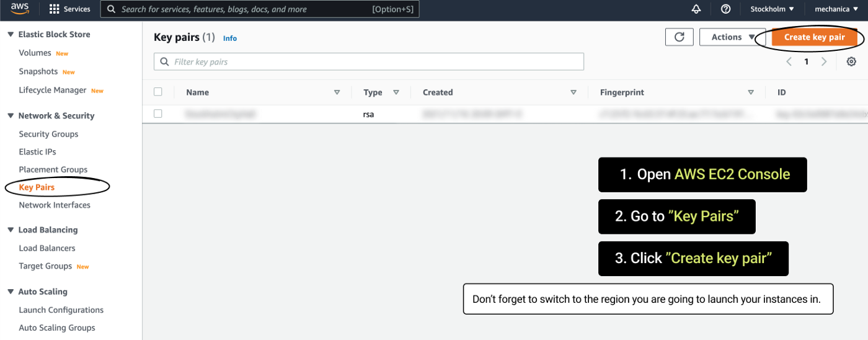Open table preferences gear icon

[851, 61]
